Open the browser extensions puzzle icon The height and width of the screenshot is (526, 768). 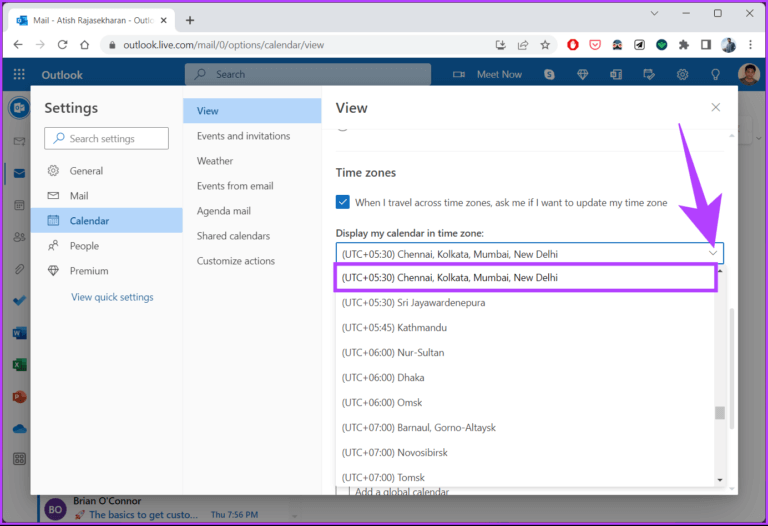(x=683, y=45)
